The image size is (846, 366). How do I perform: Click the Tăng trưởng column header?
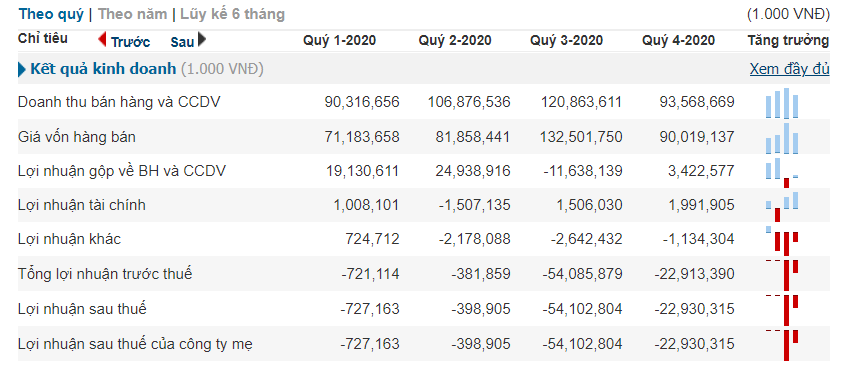(x=788, y=40)
